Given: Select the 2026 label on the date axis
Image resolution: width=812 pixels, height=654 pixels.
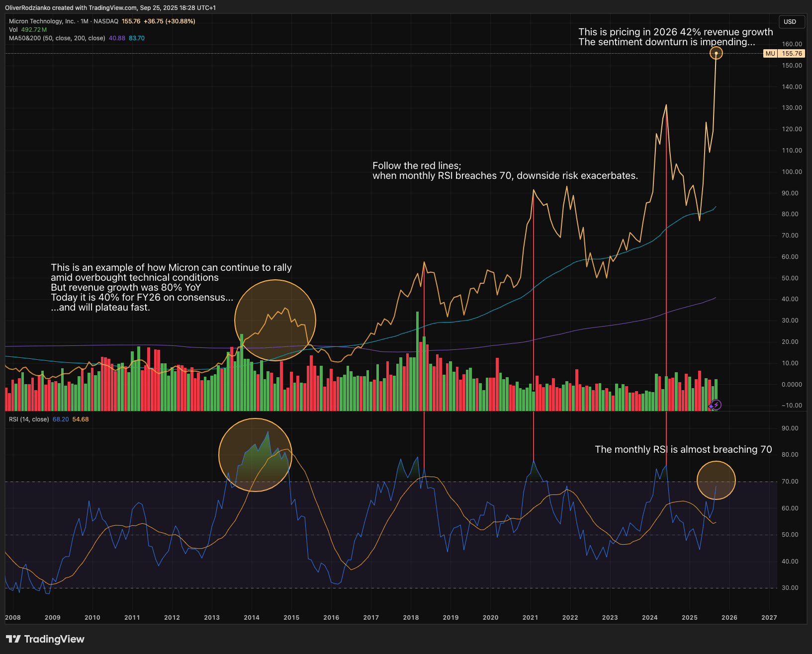Looking at the screenshot, I should pos(729,618).
